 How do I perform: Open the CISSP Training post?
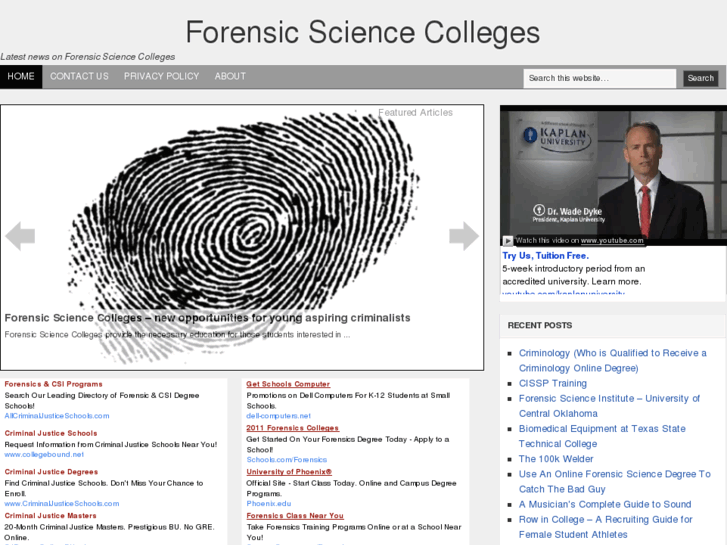552,383
